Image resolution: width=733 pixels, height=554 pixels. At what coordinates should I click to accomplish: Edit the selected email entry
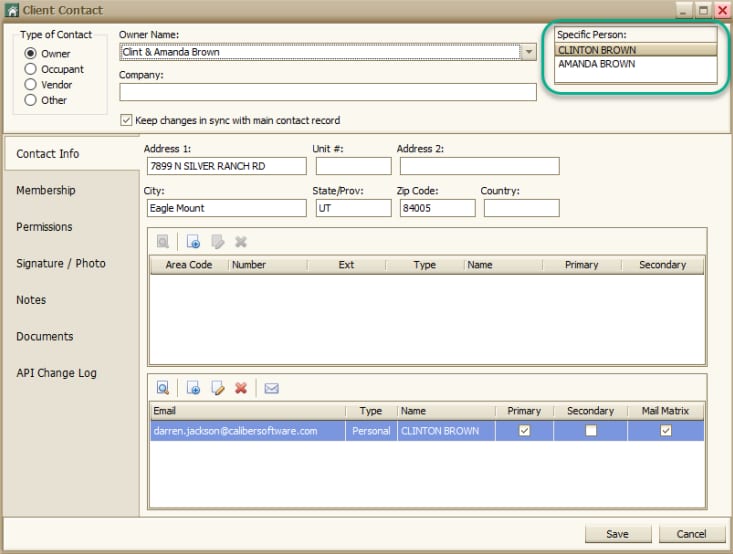point(217,388)
